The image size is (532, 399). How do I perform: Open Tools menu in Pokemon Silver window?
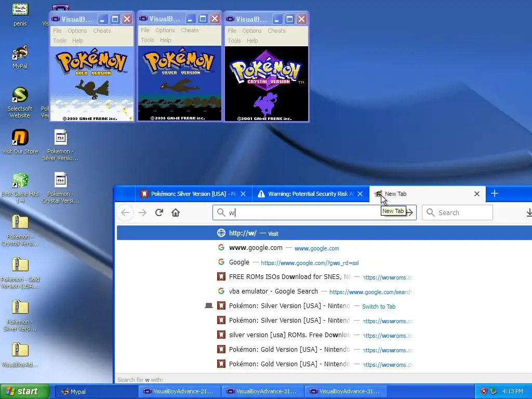point(147,40)
